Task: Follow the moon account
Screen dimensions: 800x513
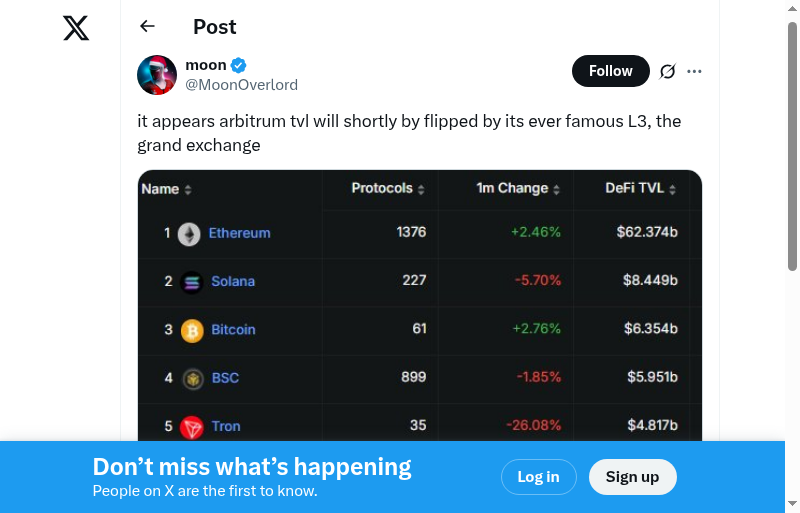Action: (610, 71)
